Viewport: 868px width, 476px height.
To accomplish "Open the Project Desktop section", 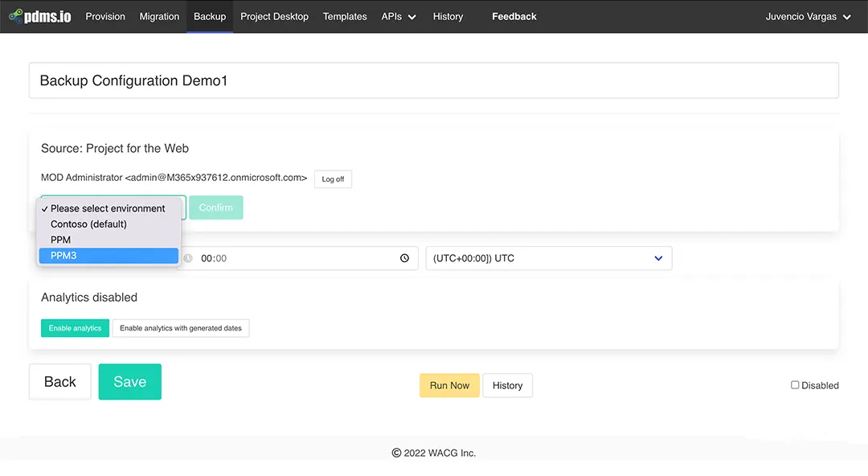I will coord(274,16).
